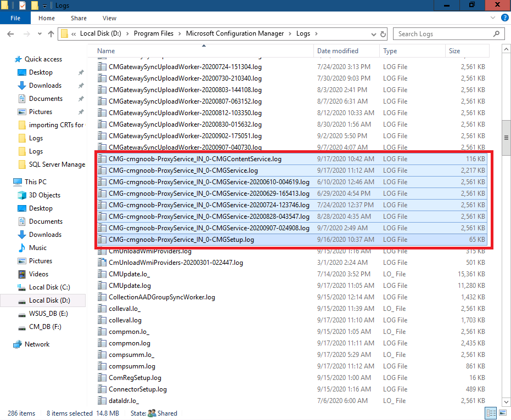Viewport: 511px width, 420px height.
Task: Sort by Size column header
Action: [x=467, y=51]
